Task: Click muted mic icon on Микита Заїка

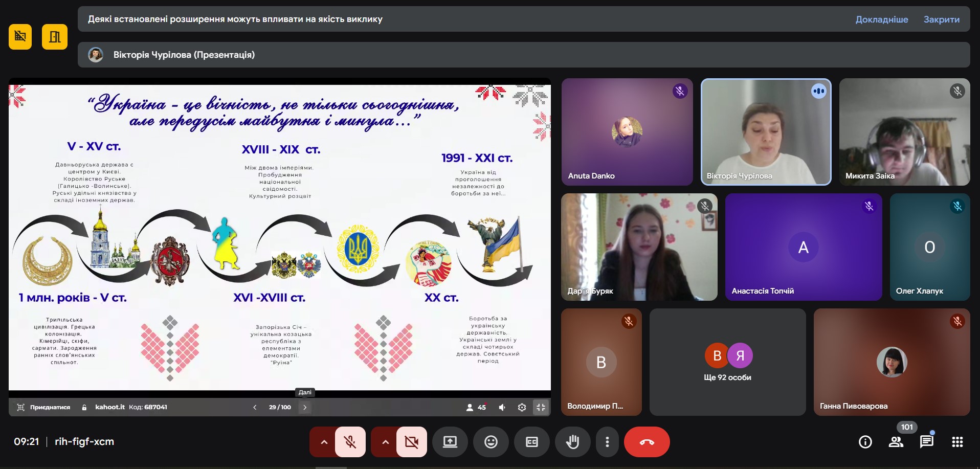Action: click(957, 92)
